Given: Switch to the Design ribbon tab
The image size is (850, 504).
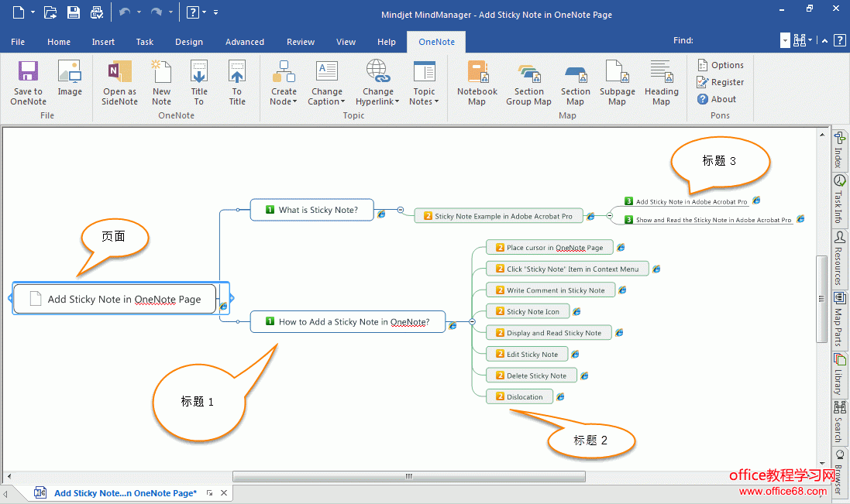Looking at the screenshot, I should [x=188, y=42].
